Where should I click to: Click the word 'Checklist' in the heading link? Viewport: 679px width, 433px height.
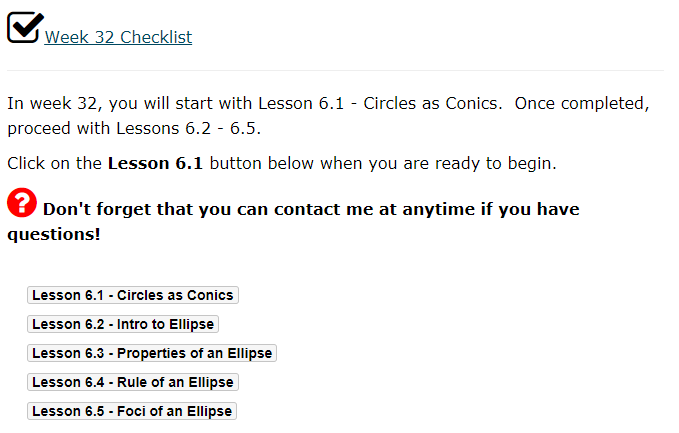pyautogui.click(x=156, y=37)
